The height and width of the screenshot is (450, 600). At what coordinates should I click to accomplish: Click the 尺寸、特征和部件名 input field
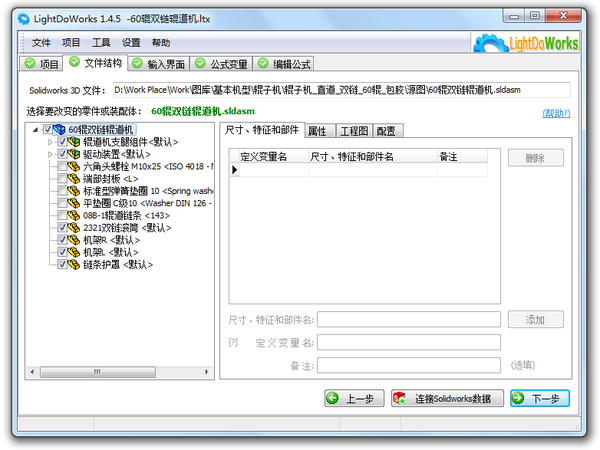pyautogui.click(x=409, y=319)
